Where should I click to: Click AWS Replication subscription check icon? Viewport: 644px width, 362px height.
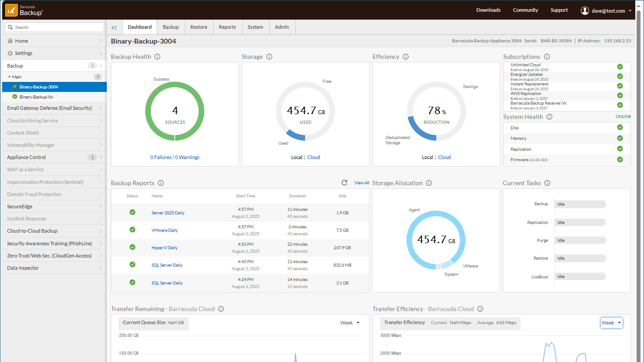620,95
